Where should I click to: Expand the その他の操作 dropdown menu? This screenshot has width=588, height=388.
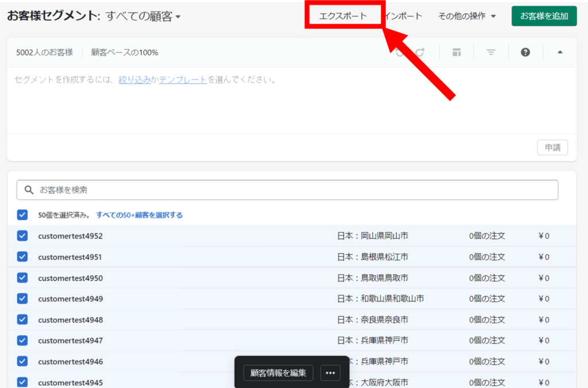[x=466, y=16]
